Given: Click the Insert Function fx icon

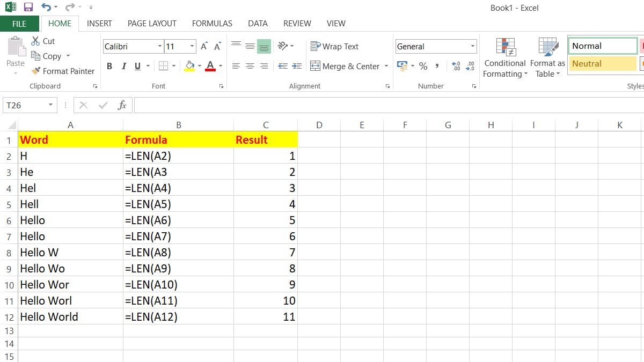Looking at the screenshot, I should click(122, 105).
